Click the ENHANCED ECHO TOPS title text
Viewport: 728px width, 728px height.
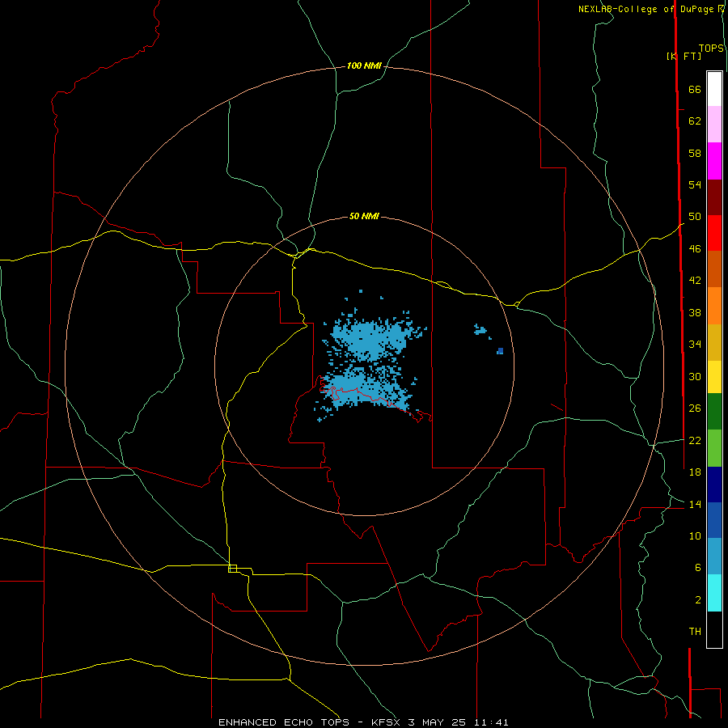coord(284,722)
